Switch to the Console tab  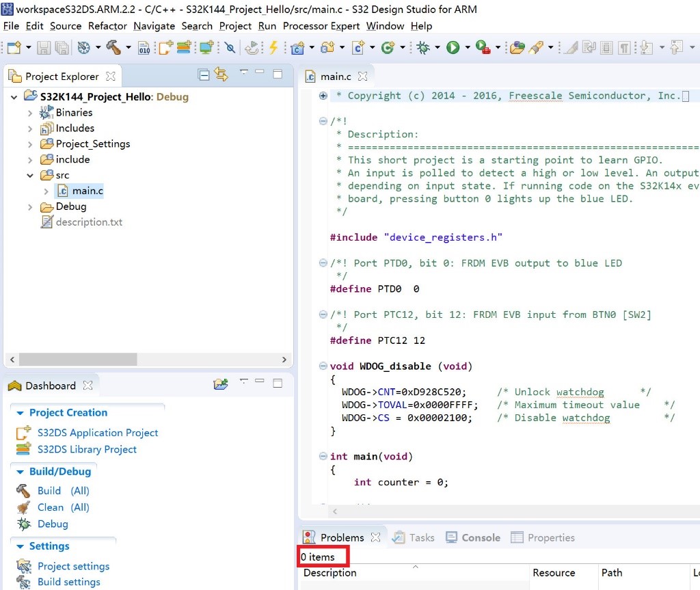[x=473, y=537]
